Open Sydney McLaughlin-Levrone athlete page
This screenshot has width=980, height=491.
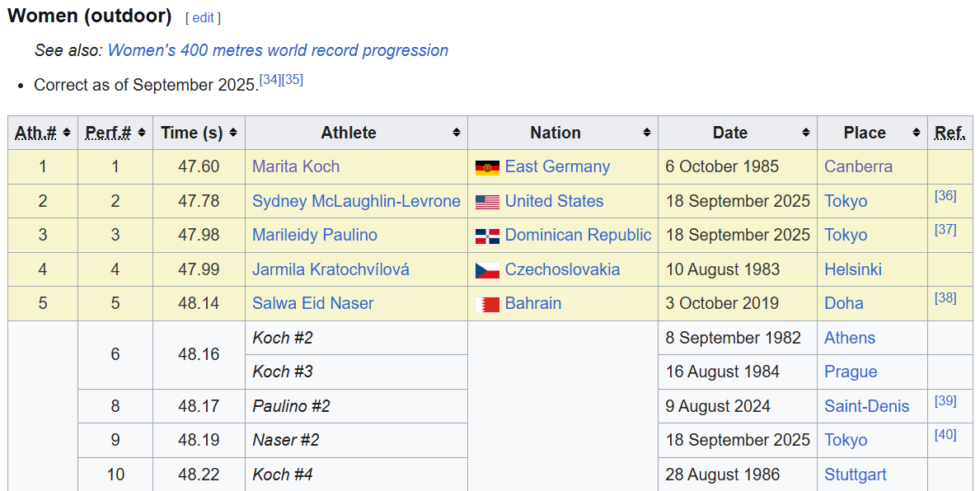click(x=356, y=201)
